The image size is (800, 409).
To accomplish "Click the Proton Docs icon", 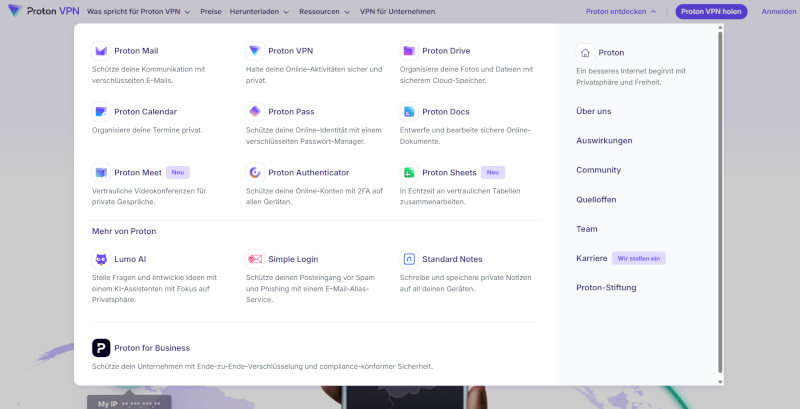I will point(409,112).
